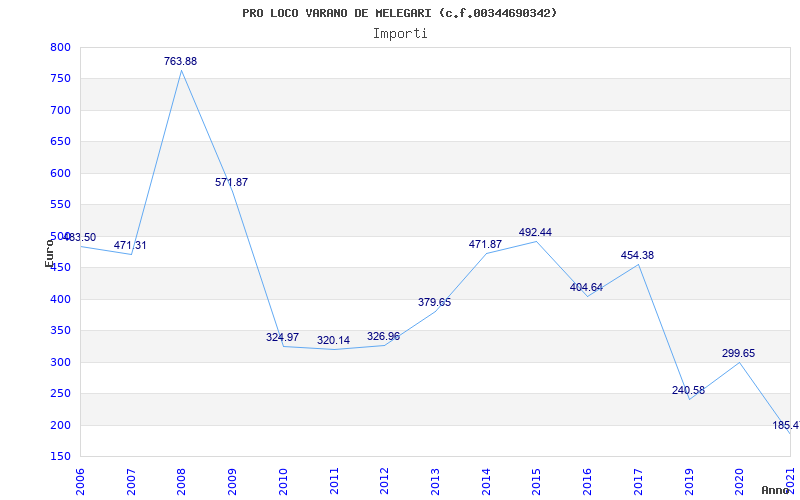Click the 700 value on Euro axis
This screenshot has height=500, width=800.
(x=60, y=110)
